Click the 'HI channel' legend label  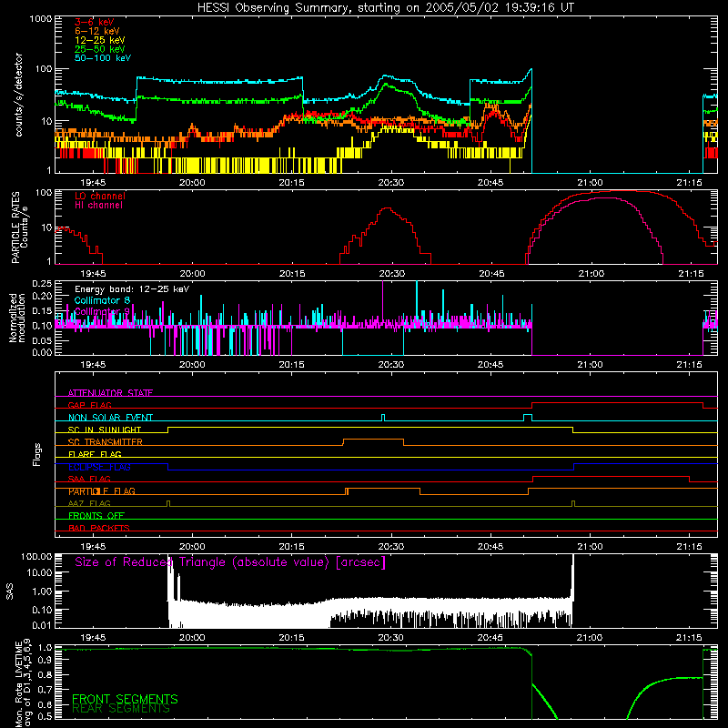pos(99,206)
